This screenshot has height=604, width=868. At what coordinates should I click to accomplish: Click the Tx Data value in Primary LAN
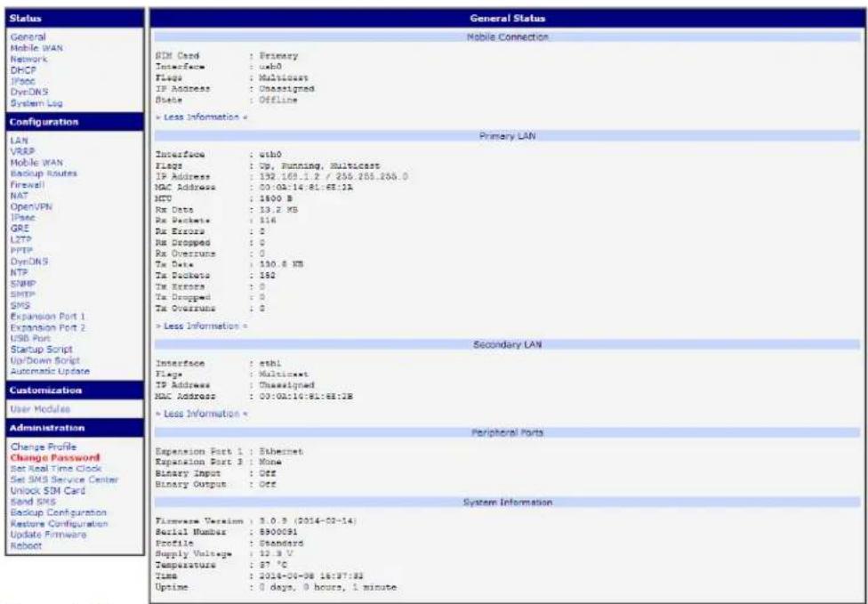[x=280, y=264]
